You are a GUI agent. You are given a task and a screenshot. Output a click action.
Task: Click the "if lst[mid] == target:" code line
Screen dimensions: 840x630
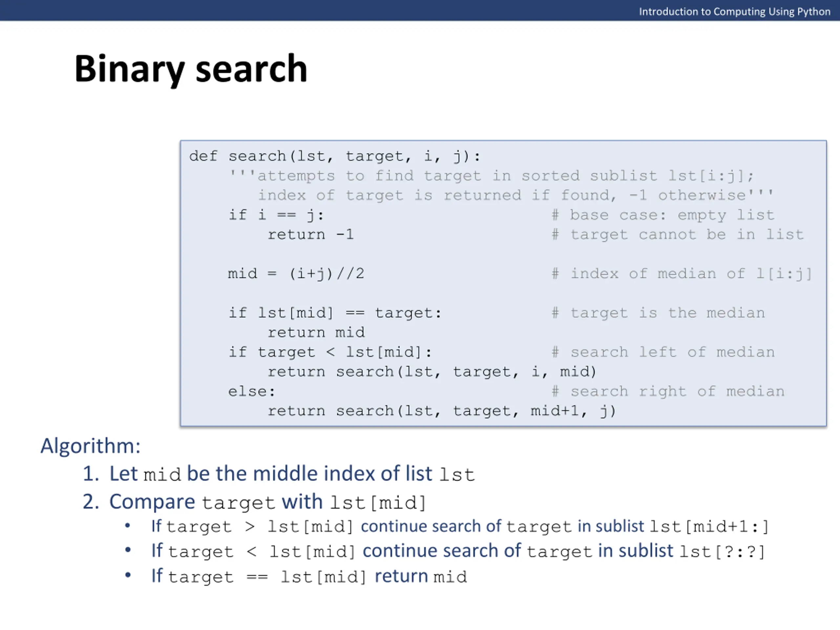pyautogui.click(x=335, y=313)
